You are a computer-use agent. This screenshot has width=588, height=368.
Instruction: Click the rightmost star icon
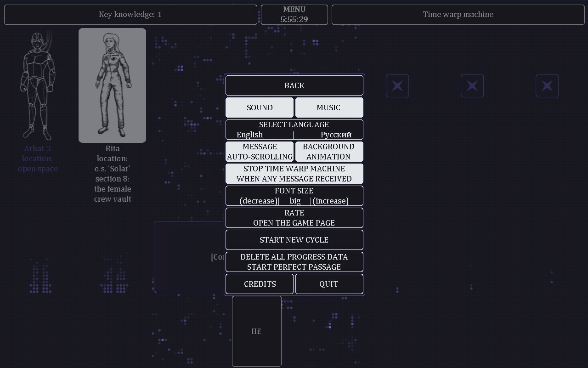click(547, 86)
